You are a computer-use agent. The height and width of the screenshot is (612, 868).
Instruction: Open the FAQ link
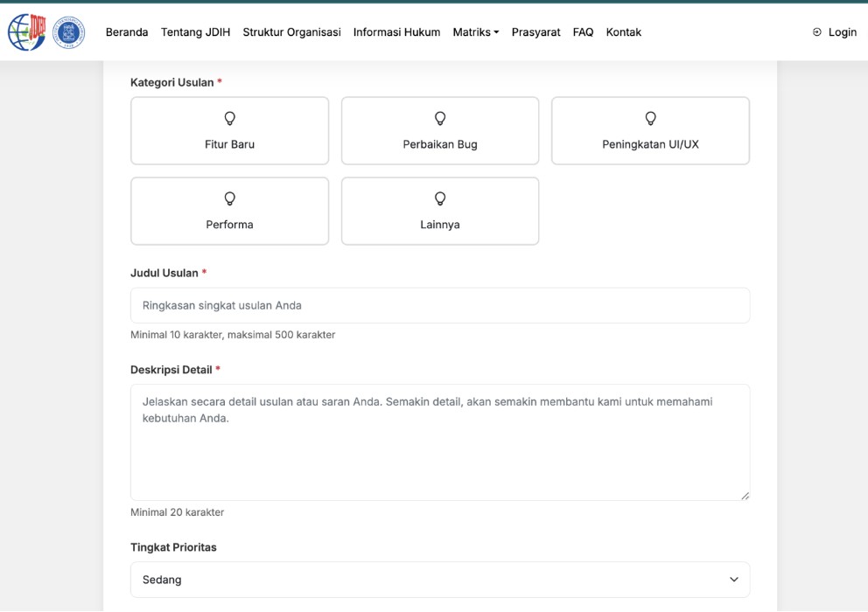pyautogui.click(x=583, y=32)
